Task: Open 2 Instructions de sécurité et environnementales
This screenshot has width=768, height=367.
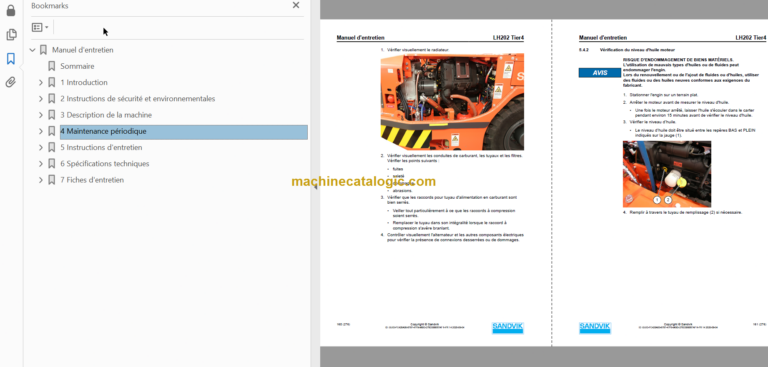Action: click(x=138, y=98)
